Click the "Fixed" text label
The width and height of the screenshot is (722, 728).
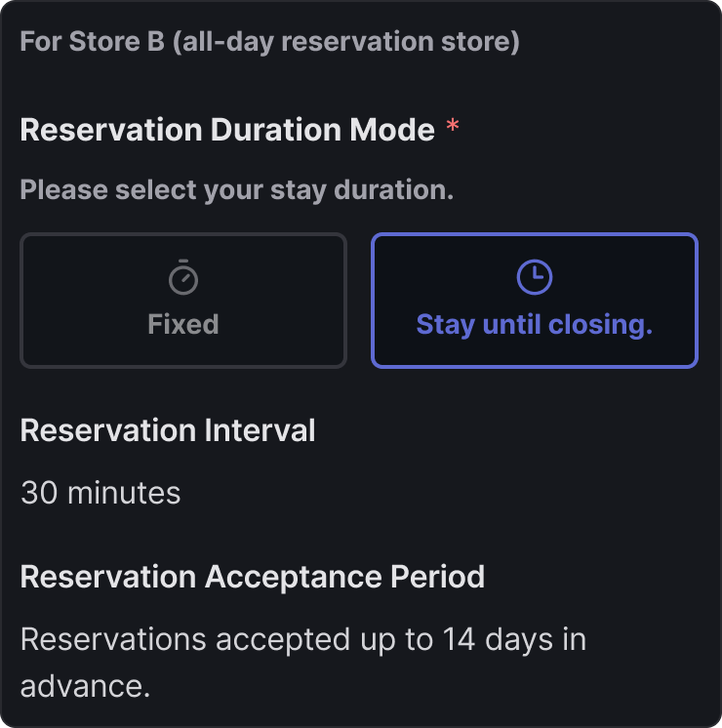click(x=183, y=324)
